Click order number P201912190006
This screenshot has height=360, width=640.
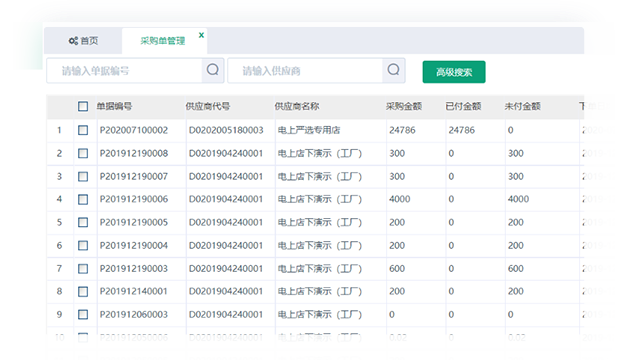(x=134, y=199)
